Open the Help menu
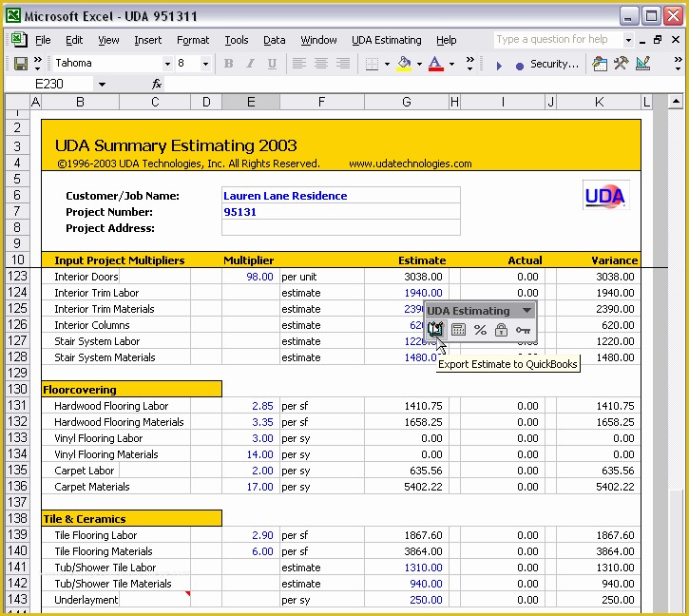 446,40
